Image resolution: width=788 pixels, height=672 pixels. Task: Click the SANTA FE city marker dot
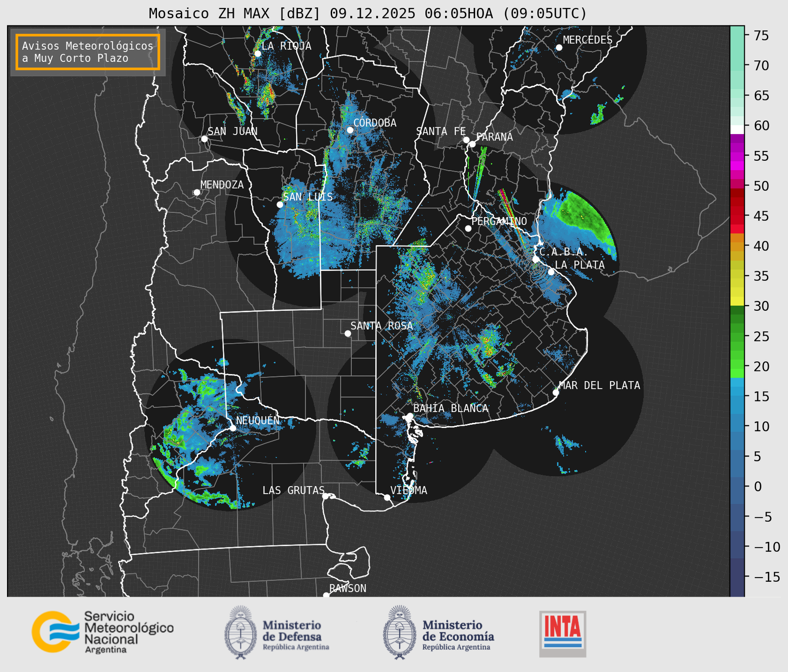coord(466,140)
